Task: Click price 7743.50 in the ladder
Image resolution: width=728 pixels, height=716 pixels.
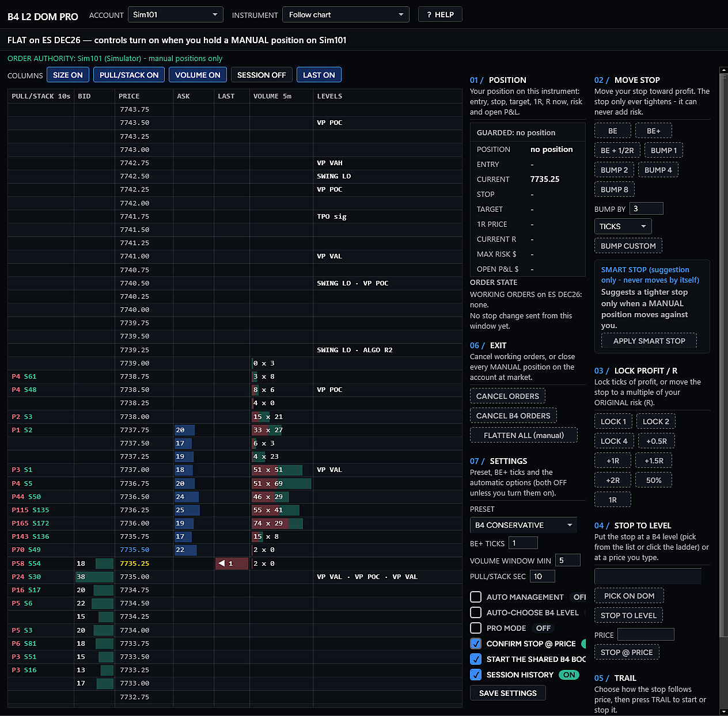Action: (x=134, y=123)
